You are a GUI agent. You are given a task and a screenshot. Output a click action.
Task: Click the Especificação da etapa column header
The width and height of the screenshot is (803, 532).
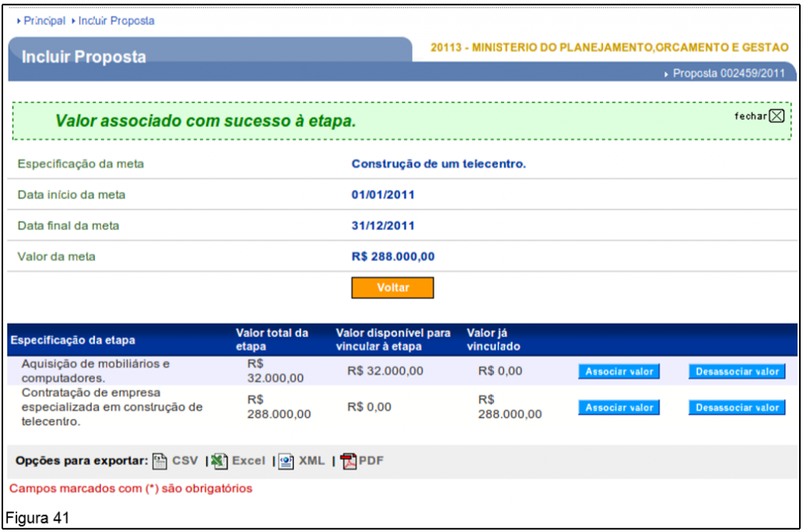72,340
